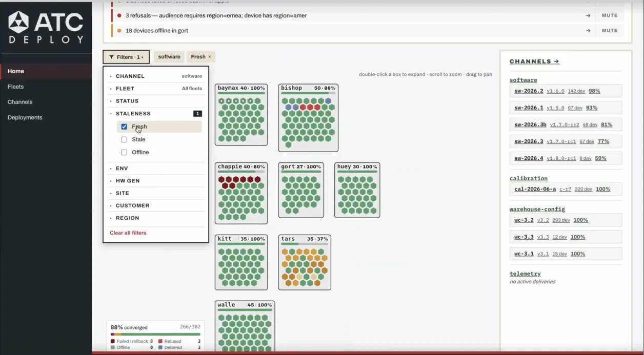Open the CHANNELS panel heading link
644x355 pixels.
[534, 61]
